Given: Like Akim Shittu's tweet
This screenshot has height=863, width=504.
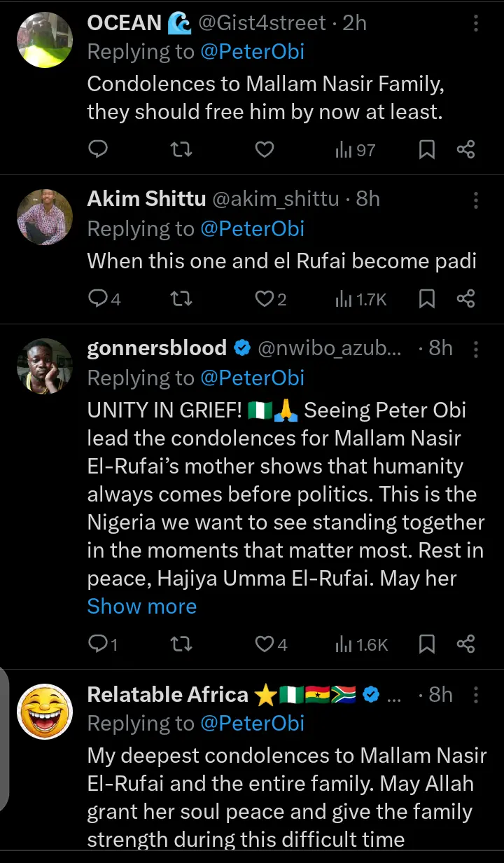Looking at the screenshot, I should 264,299.
